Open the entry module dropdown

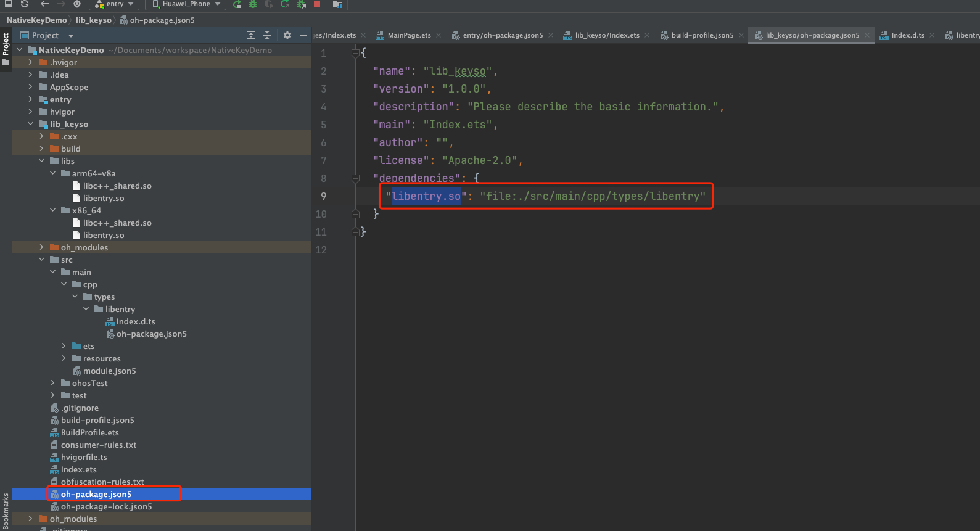coord(115,4)
